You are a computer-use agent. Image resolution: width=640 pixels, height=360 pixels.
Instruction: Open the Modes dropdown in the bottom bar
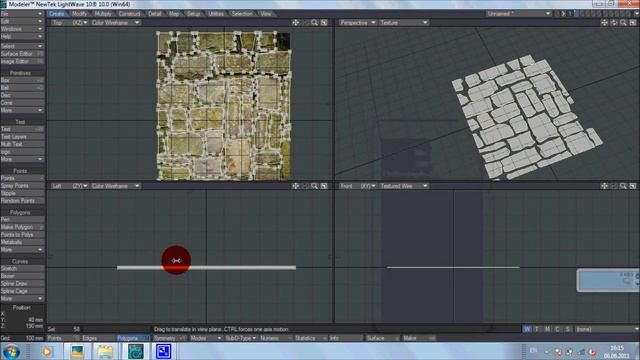(x=205, y=338)
